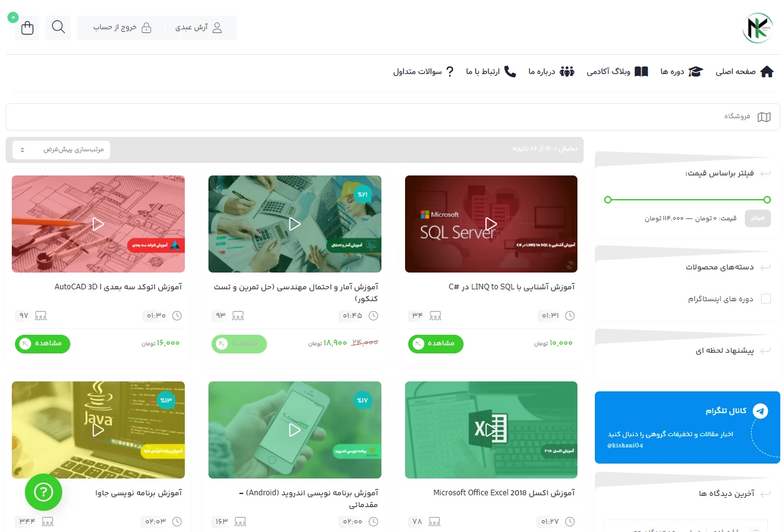
Task: Open the Excel 2018 course thumbnail
Action: 491,430
